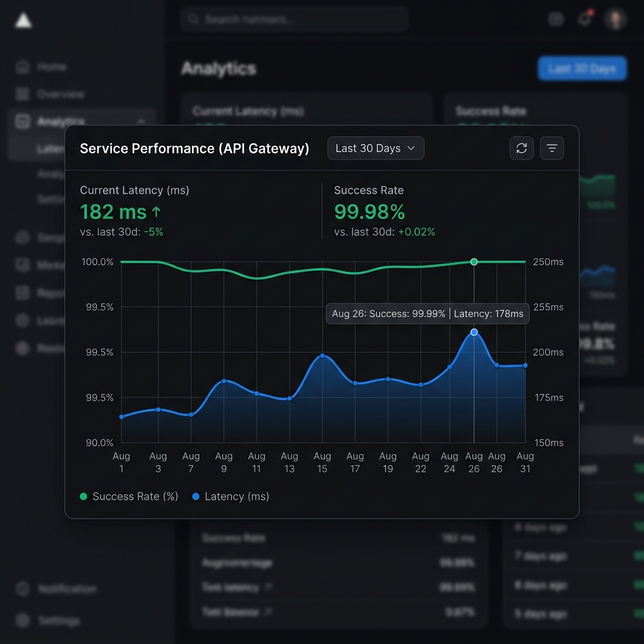644x644 pixels.
Task: Click the green Success Rate legend dot
Action: click(84, 497)
